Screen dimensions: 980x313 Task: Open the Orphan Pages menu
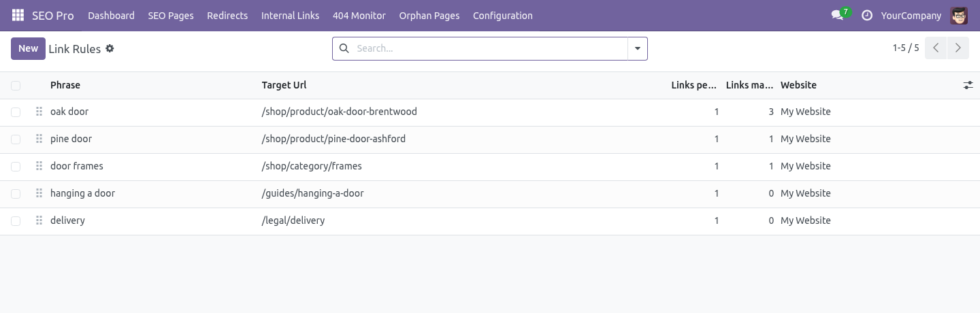[429, 15]
